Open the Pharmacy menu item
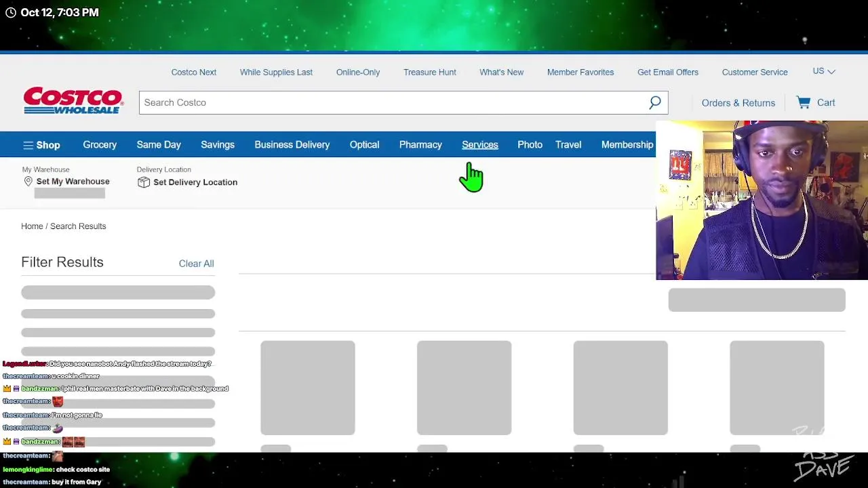The image size is (868, 488). click(420, 144)
